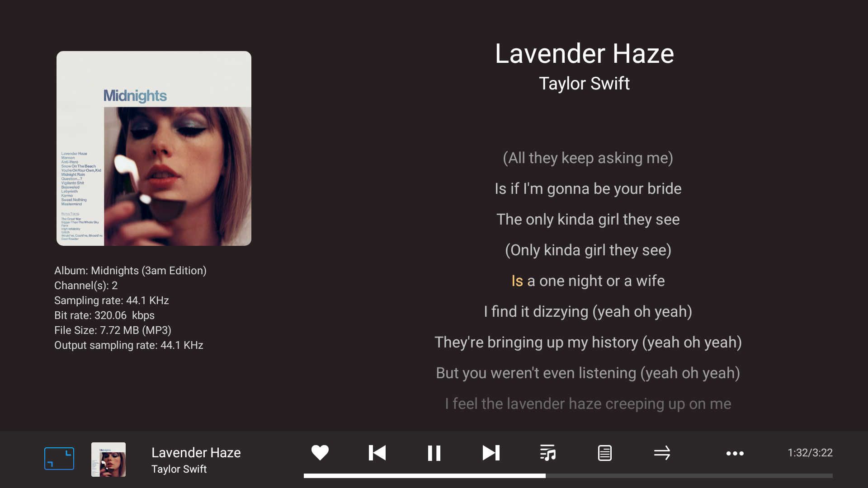Click the small Midnights thumbnail in bottom bar
Screen dimensions: 868x488
(108, 460)
